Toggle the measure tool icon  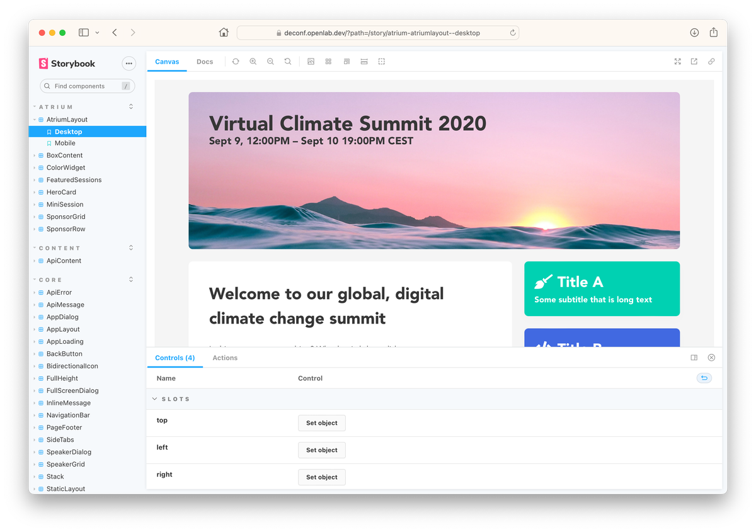pos(364,62)
